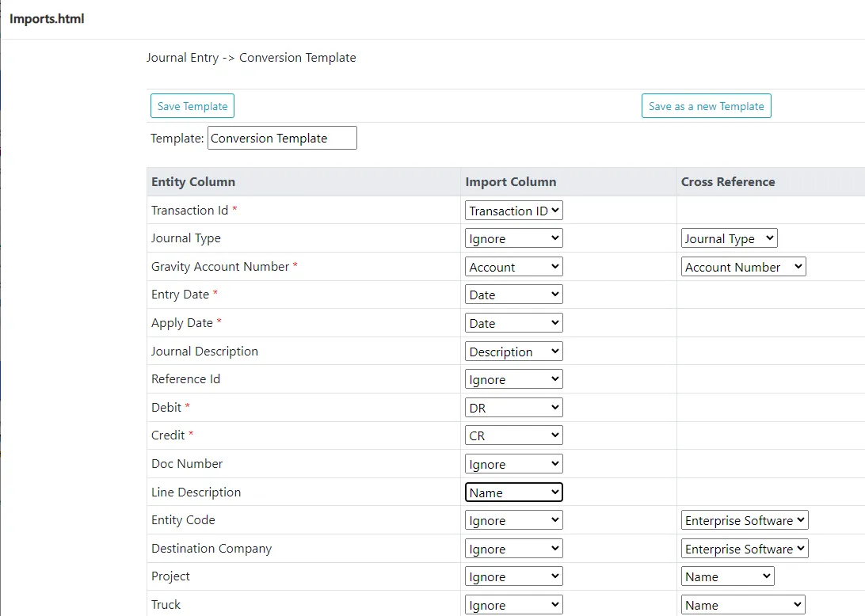Click the Transaction Id row label
Viewport: 865px width, 616px height.
click(190, 210)
